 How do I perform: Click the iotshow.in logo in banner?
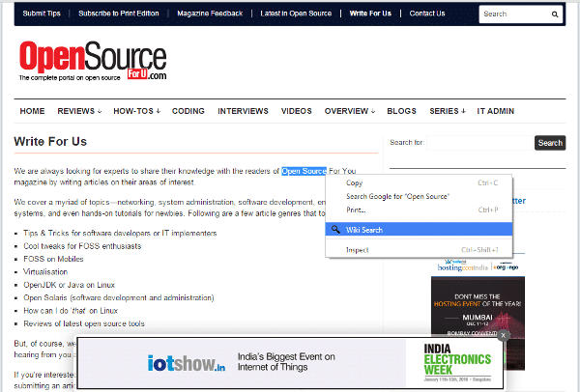(187, 363)
